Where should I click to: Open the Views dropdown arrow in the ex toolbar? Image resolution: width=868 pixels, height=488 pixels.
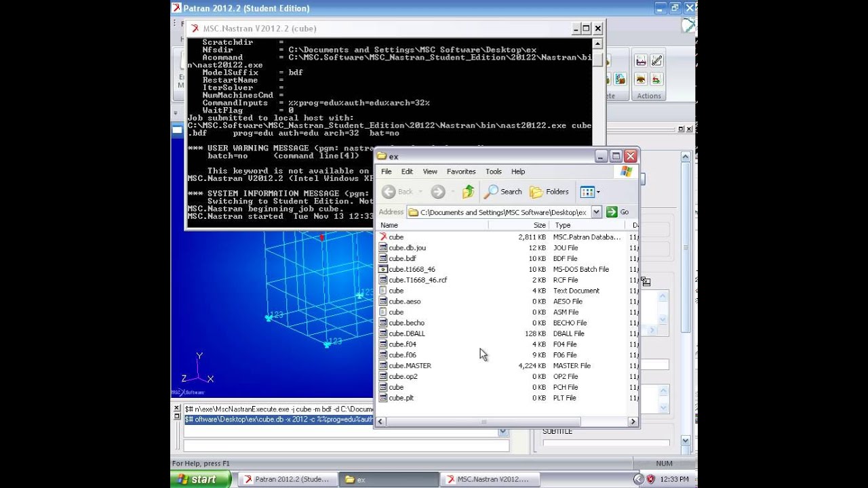598,192
